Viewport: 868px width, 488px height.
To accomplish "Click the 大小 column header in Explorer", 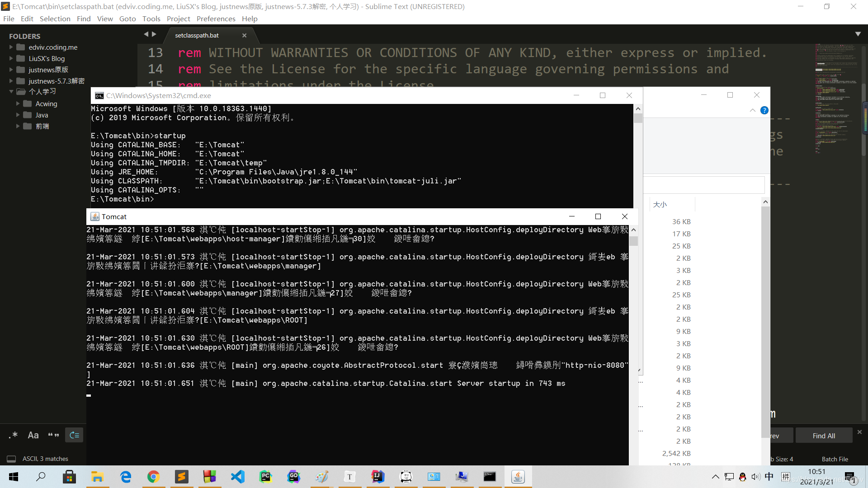I will click(671, 204).
